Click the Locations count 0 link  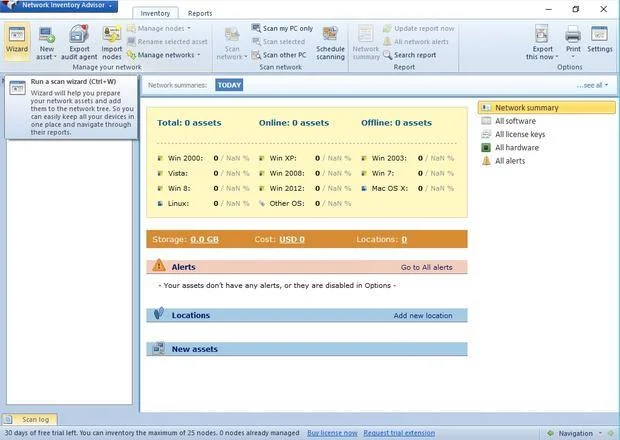pos(404,240)
